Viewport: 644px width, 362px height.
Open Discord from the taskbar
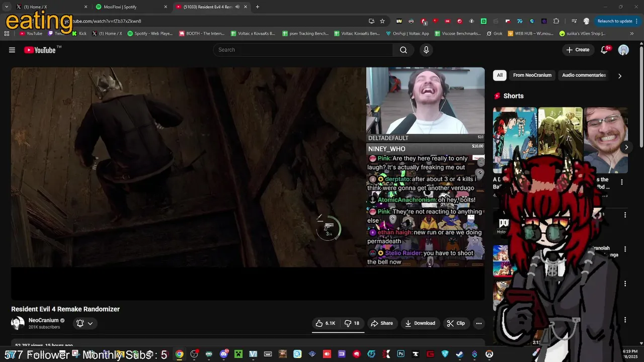[223, 354]
